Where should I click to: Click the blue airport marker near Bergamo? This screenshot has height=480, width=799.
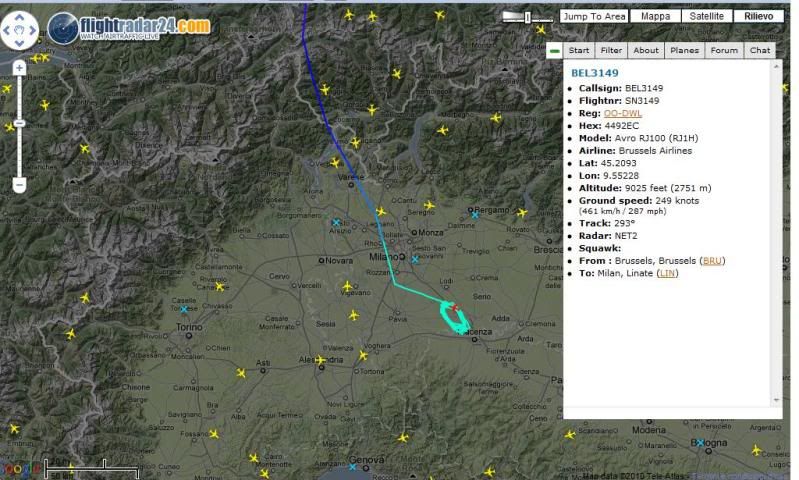(x=475, y=215)
